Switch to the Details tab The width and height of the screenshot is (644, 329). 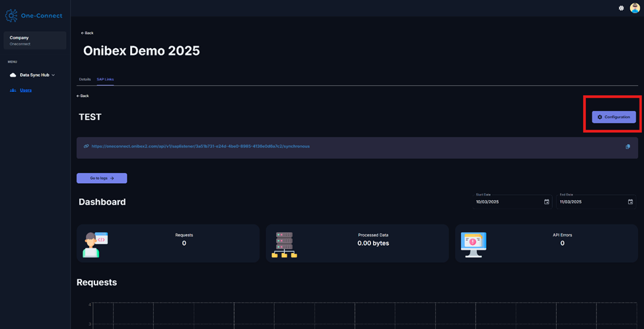click(85, 79)
